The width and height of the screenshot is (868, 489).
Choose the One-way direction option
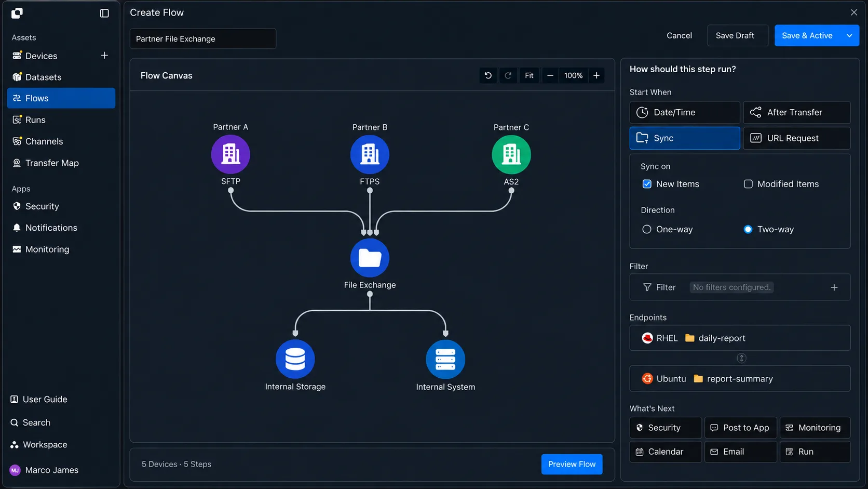point(647,229)
